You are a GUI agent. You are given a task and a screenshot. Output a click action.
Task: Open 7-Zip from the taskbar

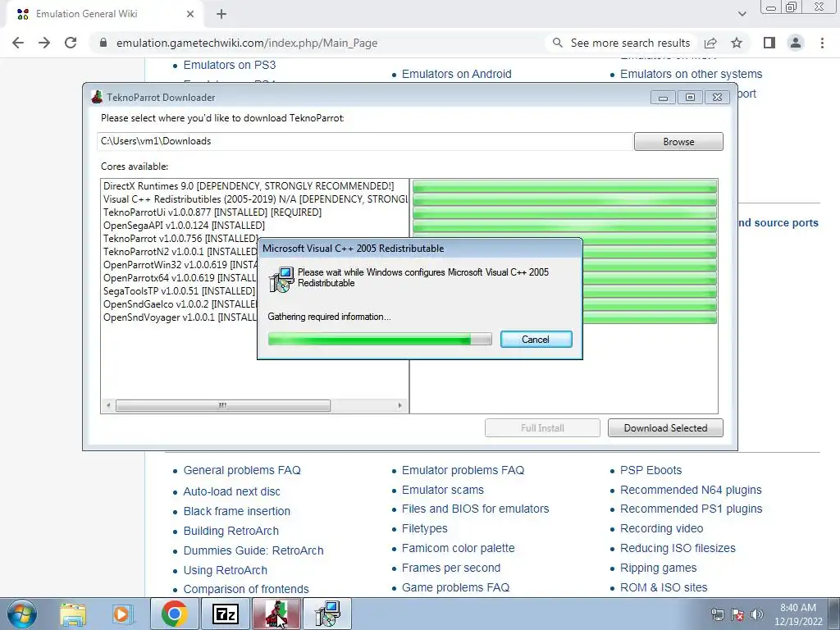click(226, 614)
